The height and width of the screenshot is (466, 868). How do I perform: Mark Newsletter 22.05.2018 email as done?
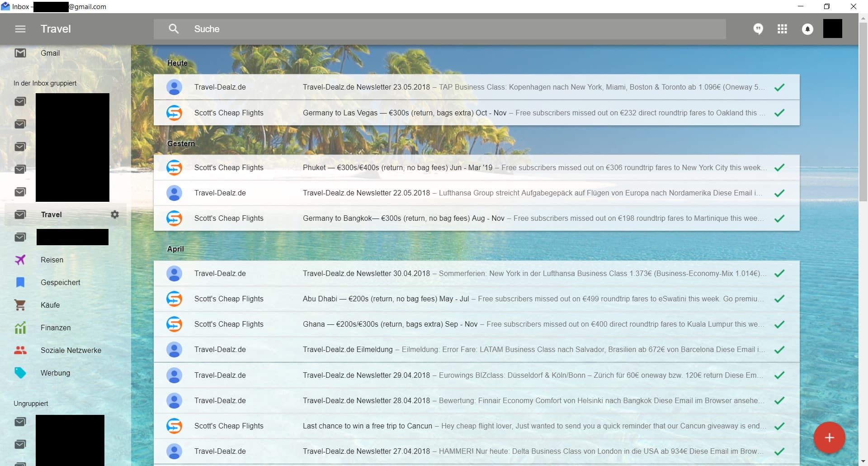coord(779,193)
